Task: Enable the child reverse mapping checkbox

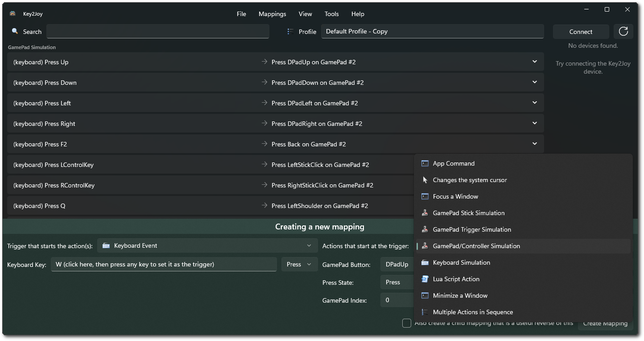Action: click(407, 323)
